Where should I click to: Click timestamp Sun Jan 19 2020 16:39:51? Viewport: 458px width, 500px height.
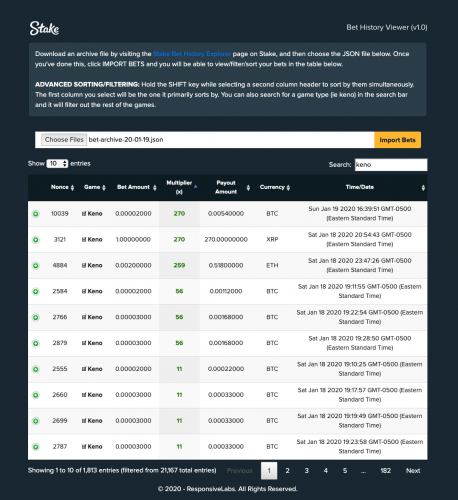coord(360,214)
